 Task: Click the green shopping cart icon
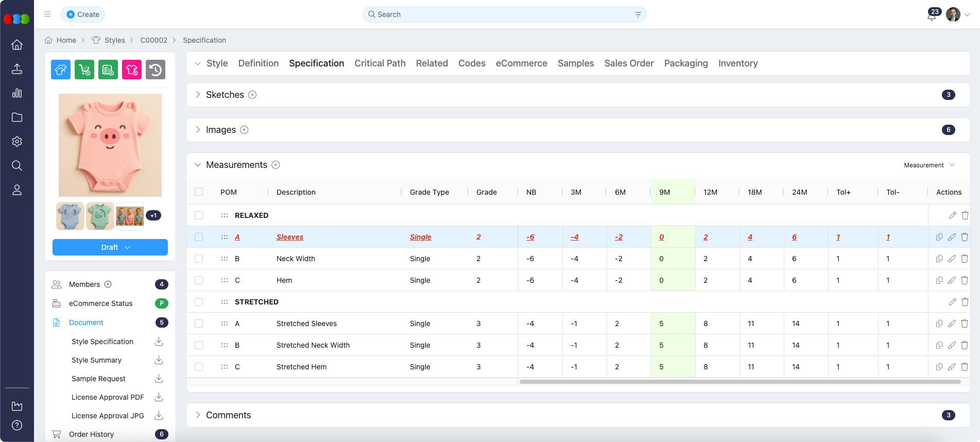[x=84, y=70]
